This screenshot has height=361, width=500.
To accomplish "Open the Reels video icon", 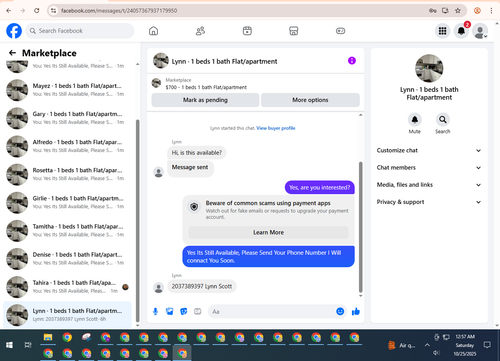I will 247,31.
